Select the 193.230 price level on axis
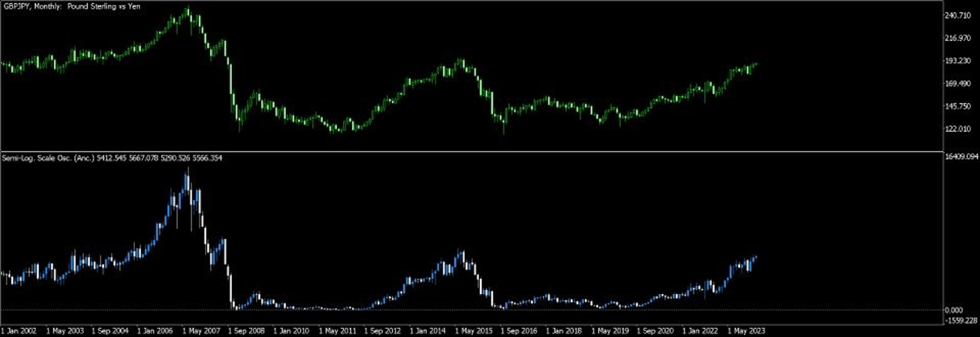This screenshot has width=980, height=337. [958, 61]
